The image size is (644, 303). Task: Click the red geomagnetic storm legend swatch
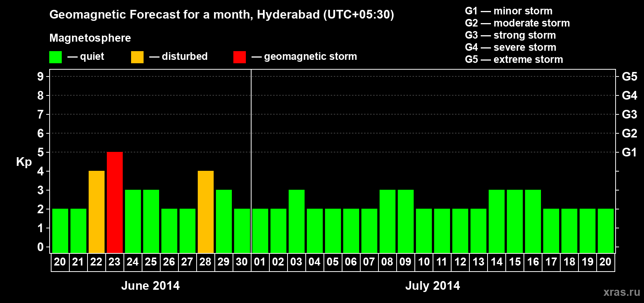(240, 57)
